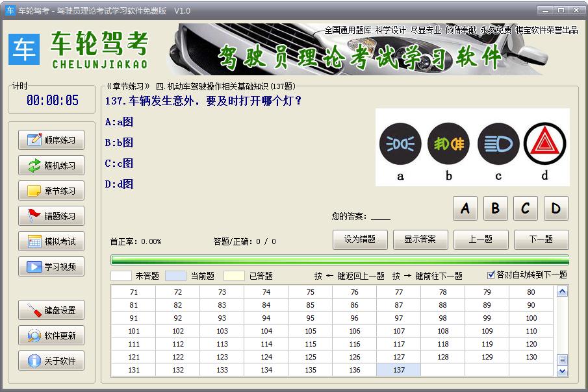Open 章节练习 chapter practice
Screen dimensions: 588x392
[x=51, y=191]
